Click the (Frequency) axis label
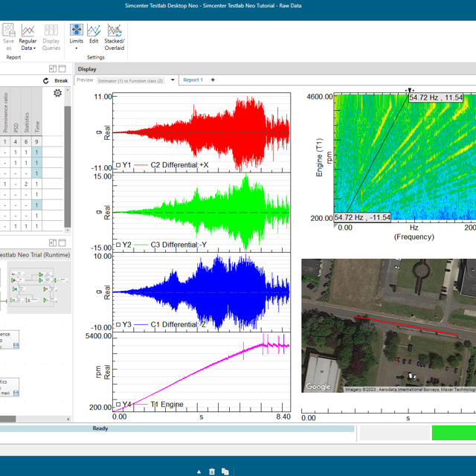476x476 pixels. click(x=414, y=237)
